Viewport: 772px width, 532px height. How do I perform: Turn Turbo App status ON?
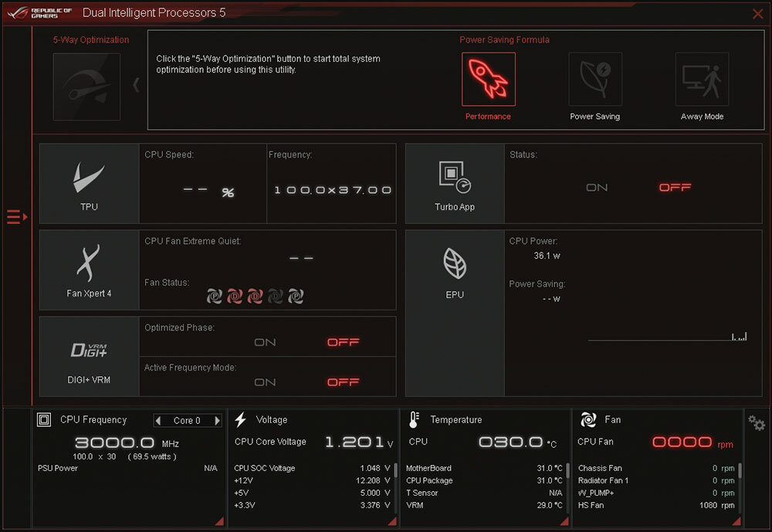coord(597,188)
